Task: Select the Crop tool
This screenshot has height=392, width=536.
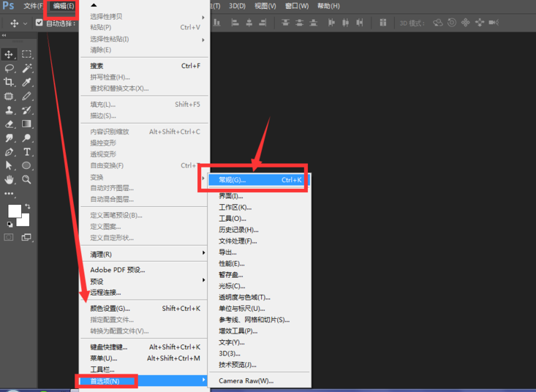Action: click(9, 82)
